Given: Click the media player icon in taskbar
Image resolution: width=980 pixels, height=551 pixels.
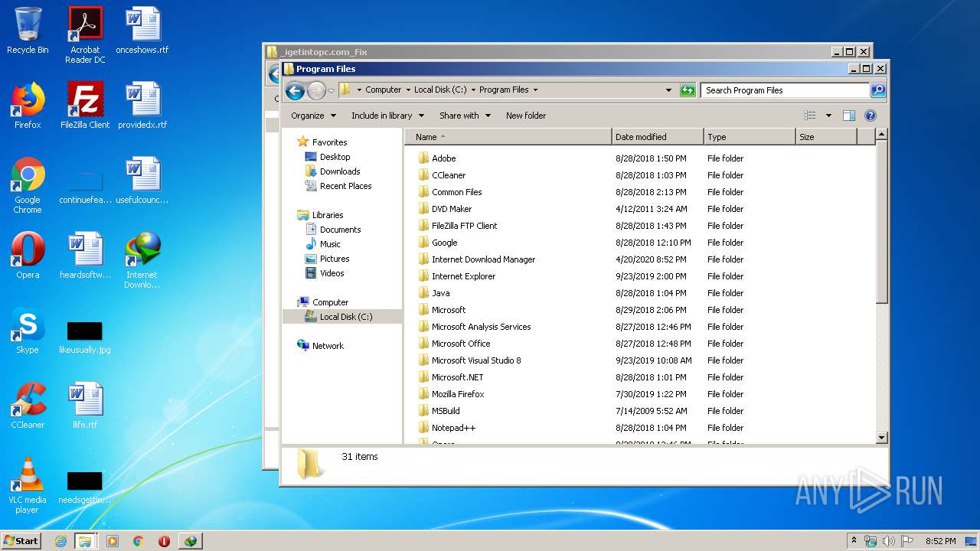Looking at the screenshot, I should [x=113, y=541].
